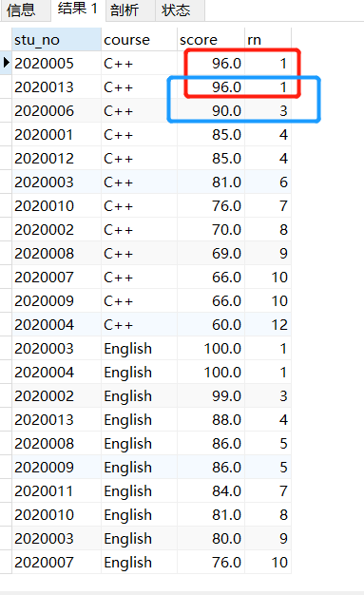
Task: Click stu_no cell 2020012
Action: click(x=57, y=159)
